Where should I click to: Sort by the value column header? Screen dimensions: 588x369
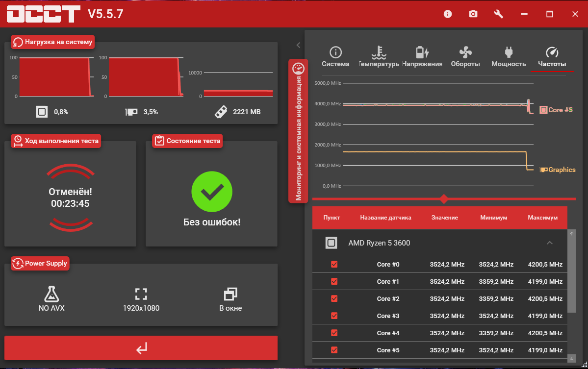coord(444,218)
